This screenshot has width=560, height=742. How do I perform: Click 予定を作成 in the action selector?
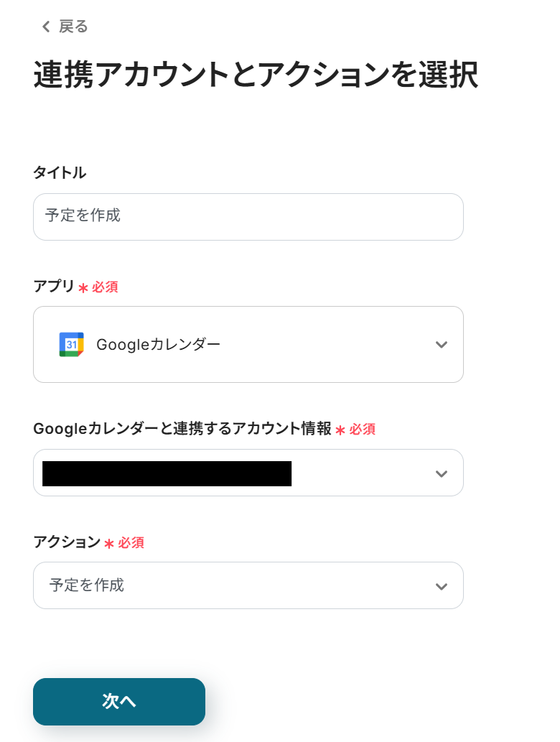pyautogui.click(x=87, y=585)
